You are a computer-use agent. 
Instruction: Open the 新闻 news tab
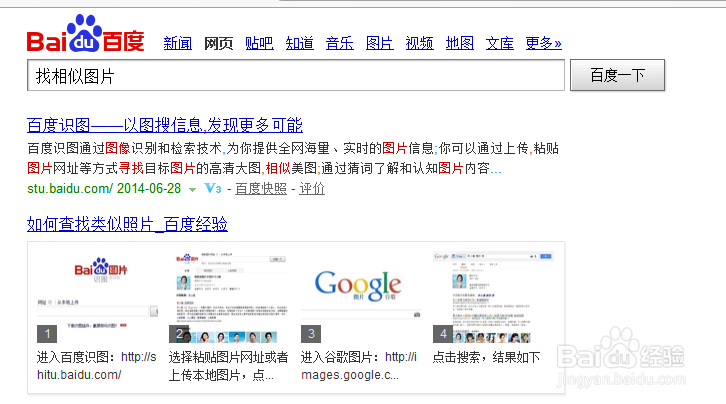[x=178, y=44]
